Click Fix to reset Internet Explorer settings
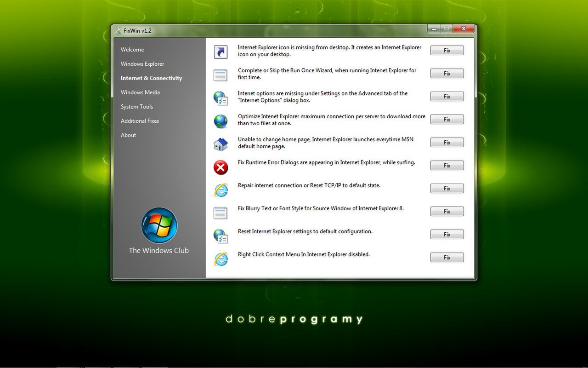588x368 pixels. tap(447, 235)
